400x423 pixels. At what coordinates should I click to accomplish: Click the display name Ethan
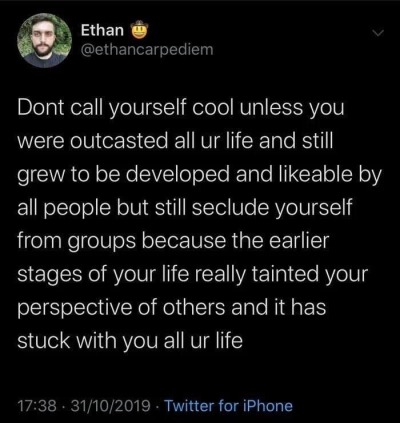pos(102,30)
